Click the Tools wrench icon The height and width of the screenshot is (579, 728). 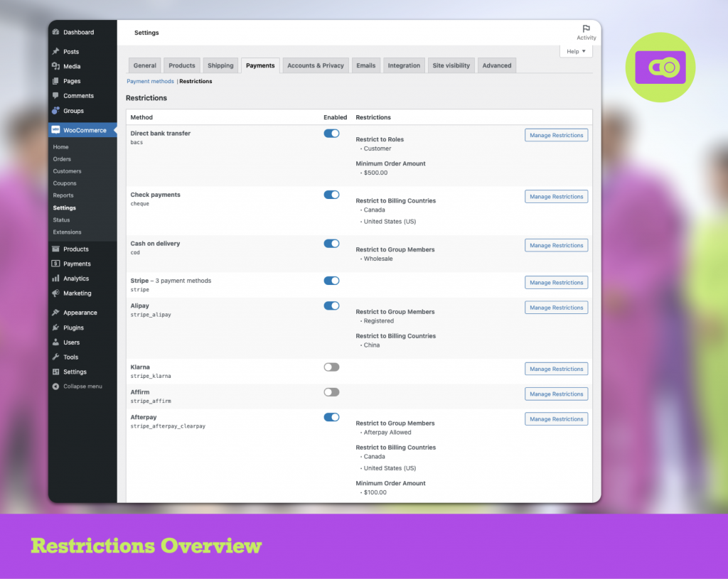55,357
